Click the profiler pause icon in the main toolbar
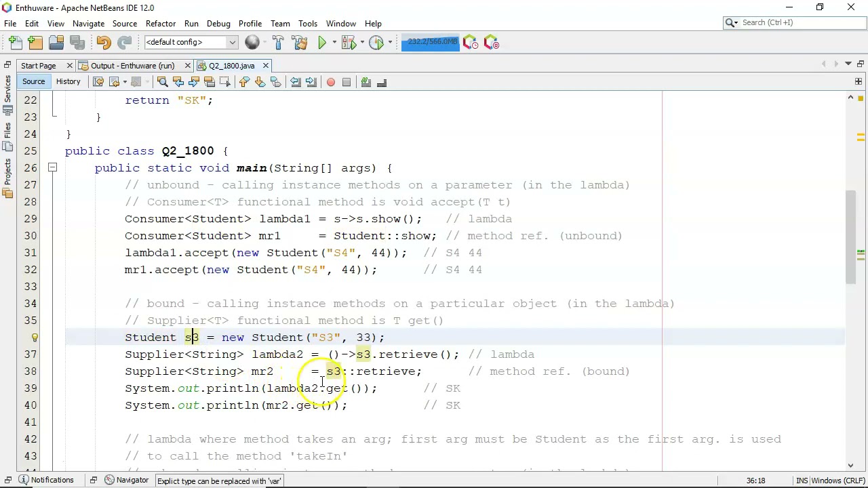868x488 pixels. 491,42
